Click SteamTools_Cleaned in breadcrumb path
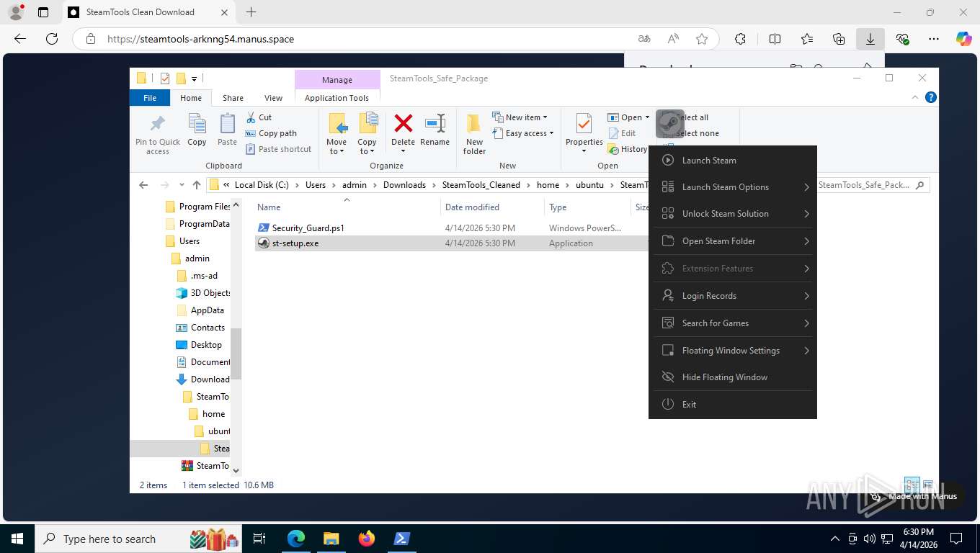The width and height of the screenshot is (980, 553). pyautogui.click(x=481, y=185)
